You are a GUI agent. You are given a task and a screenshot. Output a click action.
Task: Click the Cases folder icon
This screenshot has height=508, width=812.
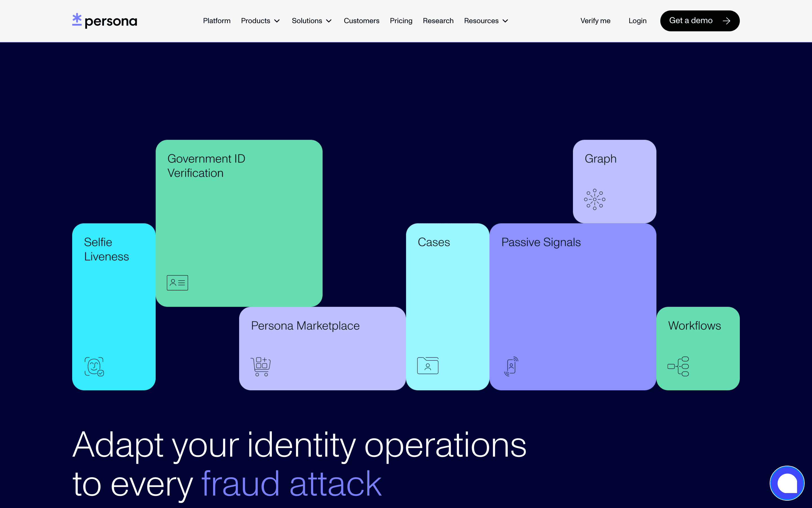[x=427, y=365]
